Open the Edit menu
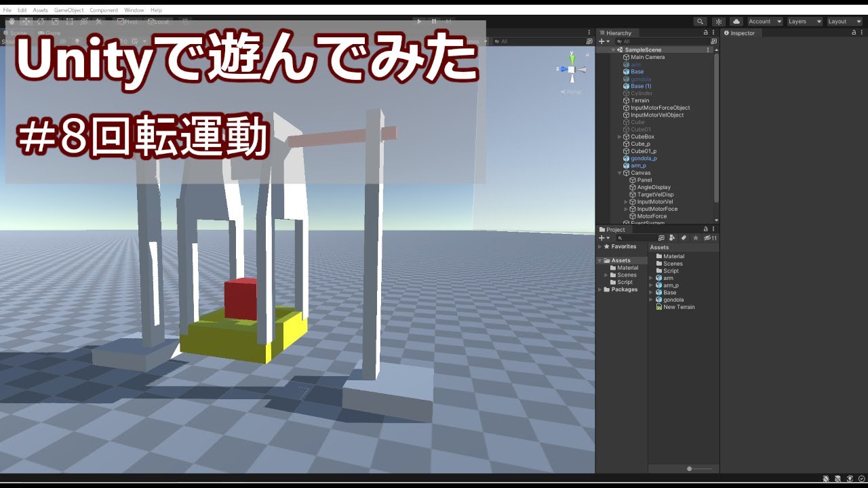868x488 pixels. 22,10
